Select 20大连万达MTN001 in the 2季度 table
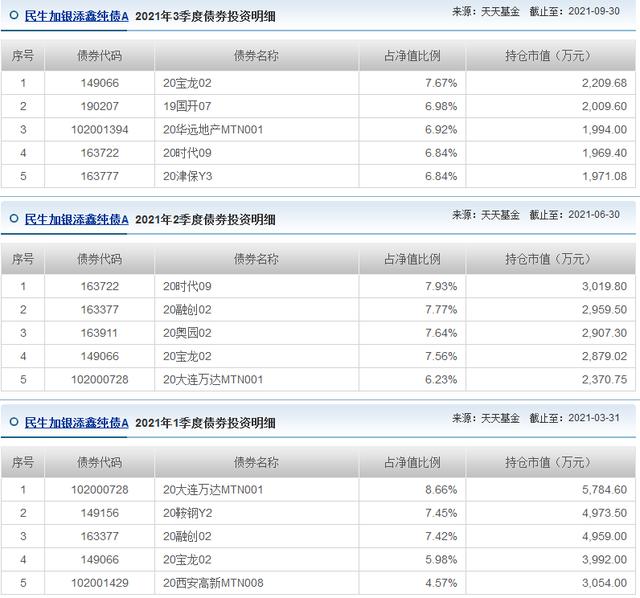Viewport: 640px width, 598px height. tap(213, 380)
